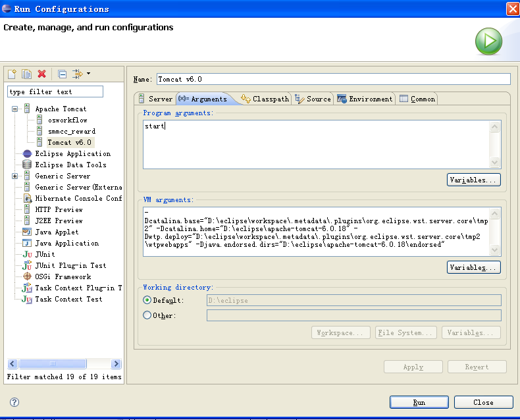Click the Other working directory text field
520x420 pixels.
354,315
